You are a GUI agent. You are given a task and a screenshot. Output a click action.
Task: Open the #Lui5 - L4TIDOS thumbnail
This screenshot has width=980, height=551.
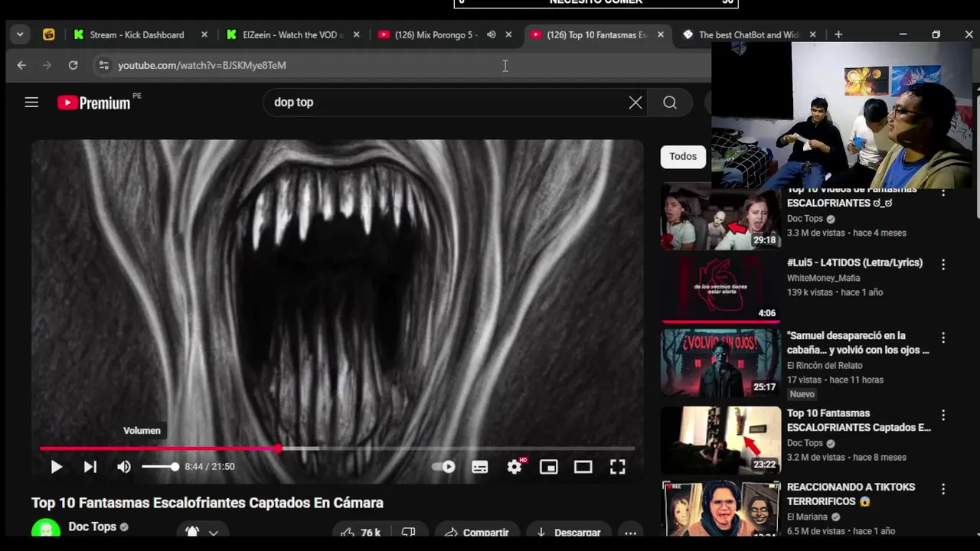tap(720, 289)
